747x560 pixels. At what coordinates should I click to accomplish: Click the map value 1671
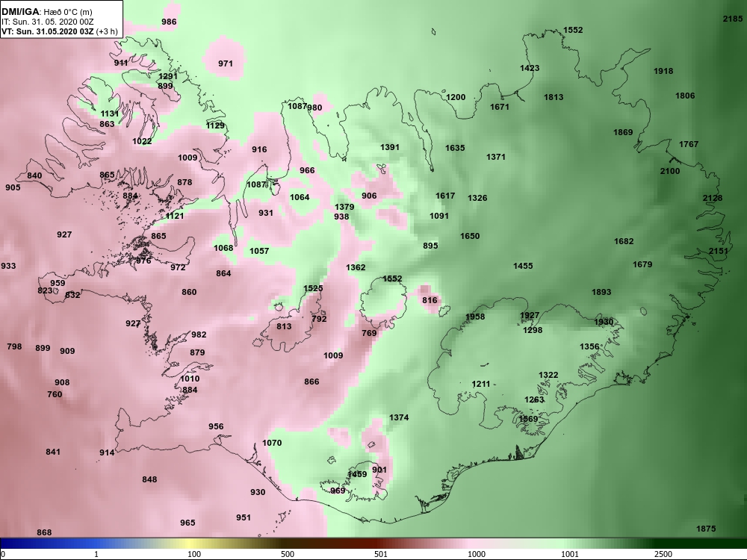pyautogui.click(x=500, y=107)
